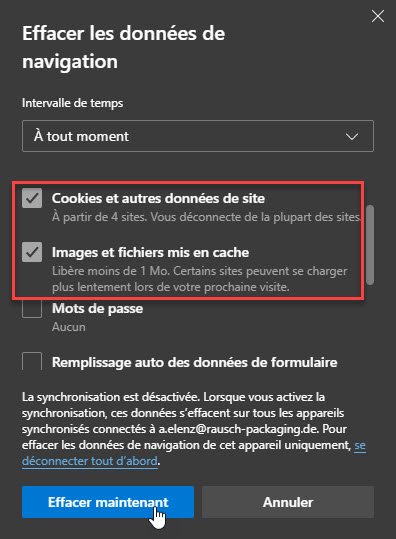Image resolution: width=396 pixels, height=539 pixels.
Task: Select the Cookies et autres données label text
Action: [x=158, y=198]
